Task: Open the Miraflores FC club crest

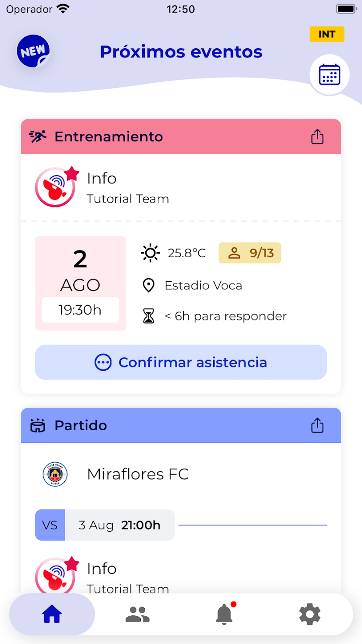Action: point(55,474)
